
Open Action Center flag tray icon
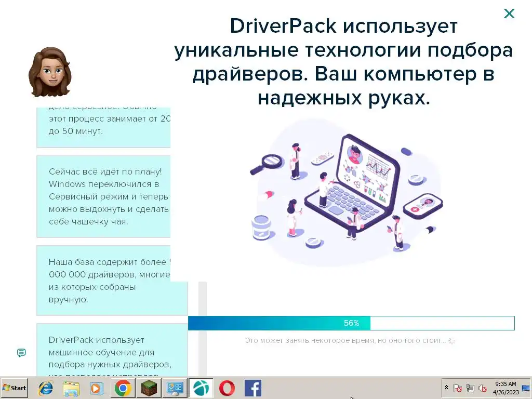457,388
